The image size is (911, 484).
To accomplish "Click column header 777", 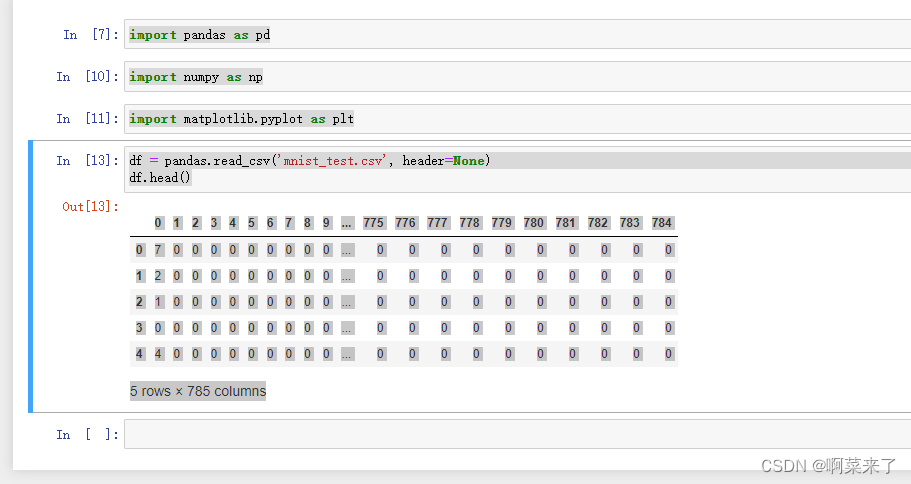I will [x=437, y=223].
